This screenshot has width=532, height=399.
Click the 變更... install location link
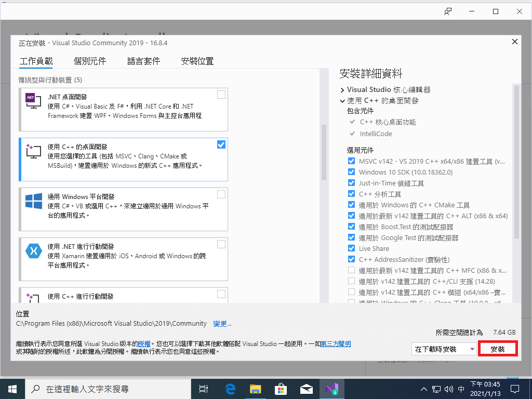click(222, 324)
